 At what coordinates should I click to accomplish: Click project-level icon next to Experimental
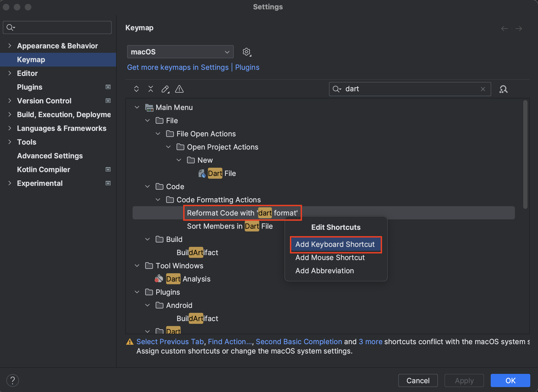click(x=108, y=183)
